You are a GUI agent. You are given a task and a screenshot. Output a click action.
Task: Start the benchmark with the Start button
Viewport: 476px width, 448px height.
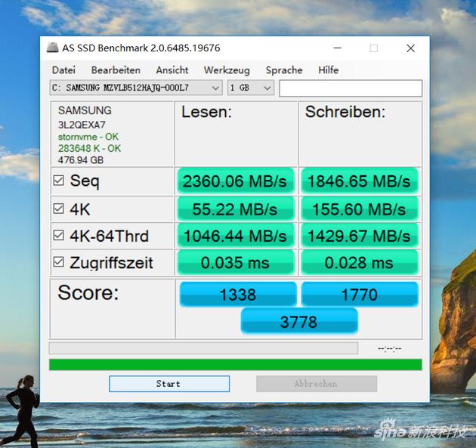[169, 384]
